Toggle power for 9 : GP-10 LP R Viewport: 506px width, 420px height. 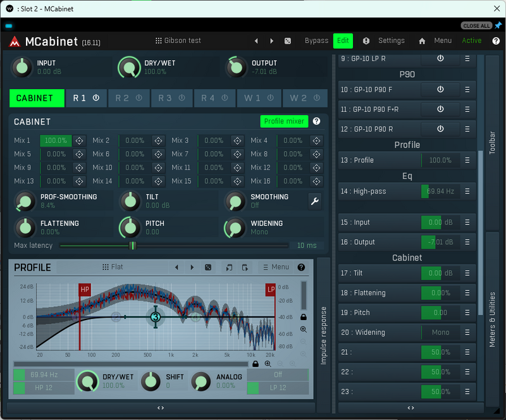440,59
